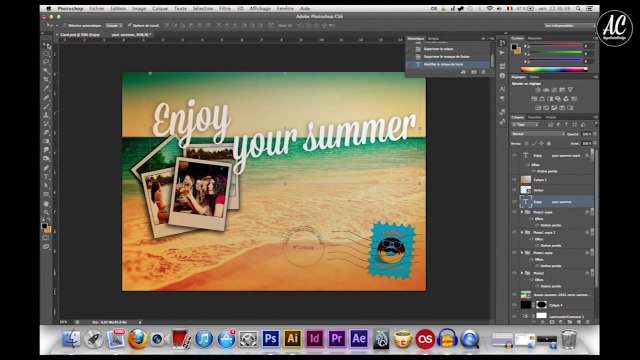The height and width of the screenshot is (360, 640).
Task: Switch to the Tracés tab
Action: tap(551, 117)
